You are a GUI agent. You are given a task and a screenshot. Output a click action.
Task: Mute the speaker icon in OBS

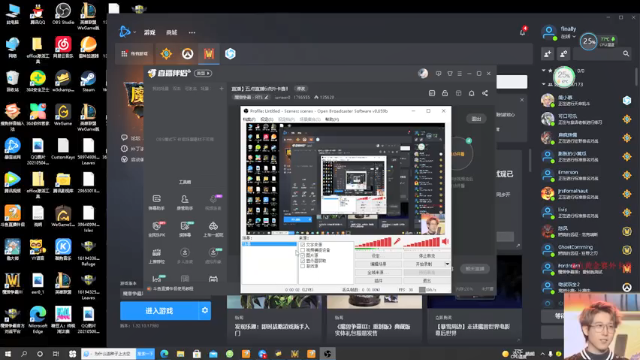[445, 242]
